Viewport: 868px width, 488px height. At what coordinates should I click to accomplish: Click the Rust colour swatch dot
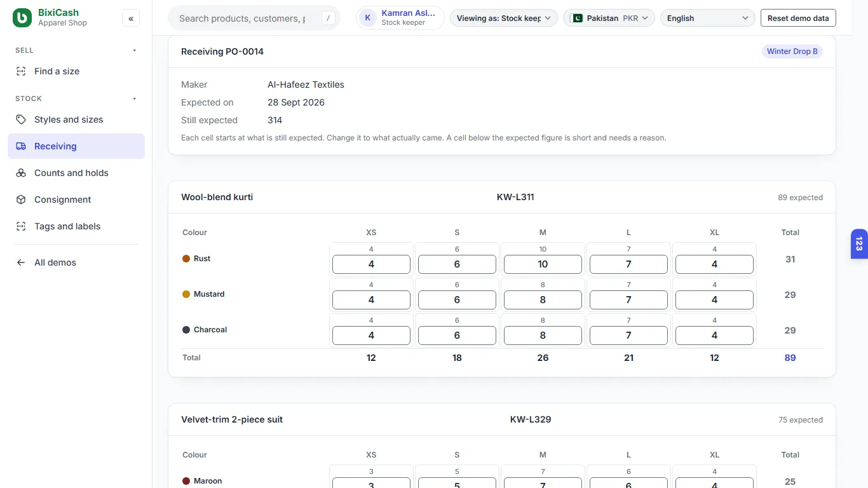[186, 259]
